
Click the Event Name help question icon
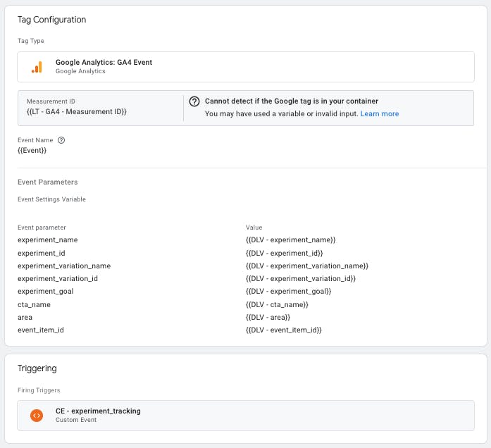pyautogui.click(x=61, y=140)
